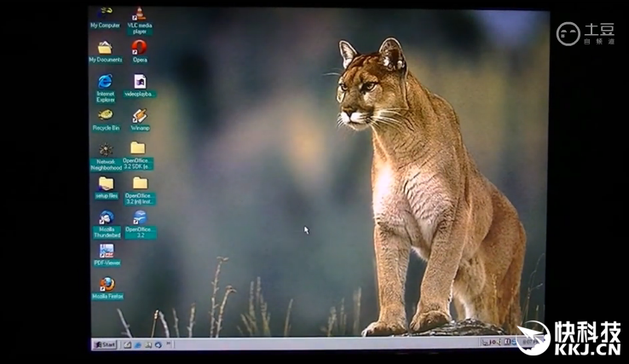Viewport: 629px width, 364px height.
Task: Open Internet Explorer from the desktop
Action: (x=106, y=82)
